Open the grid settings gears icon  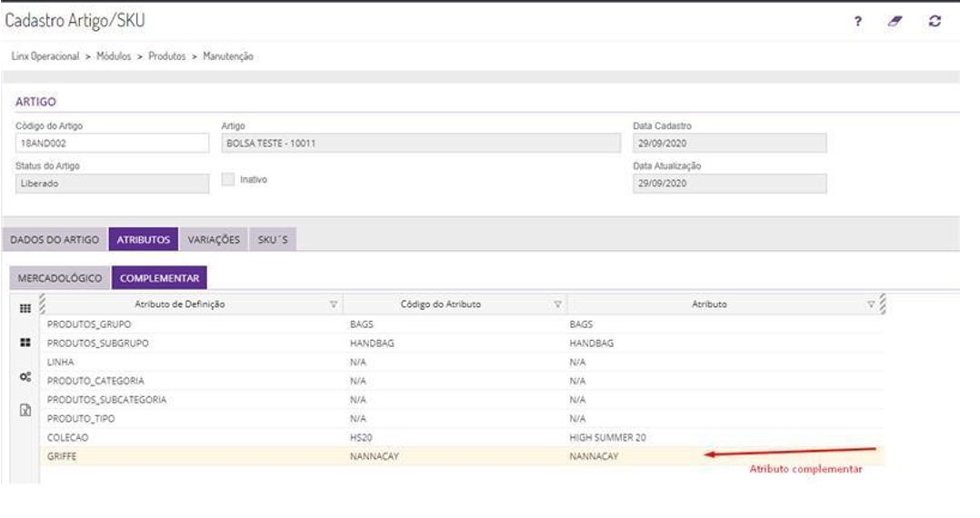(25, 377)
